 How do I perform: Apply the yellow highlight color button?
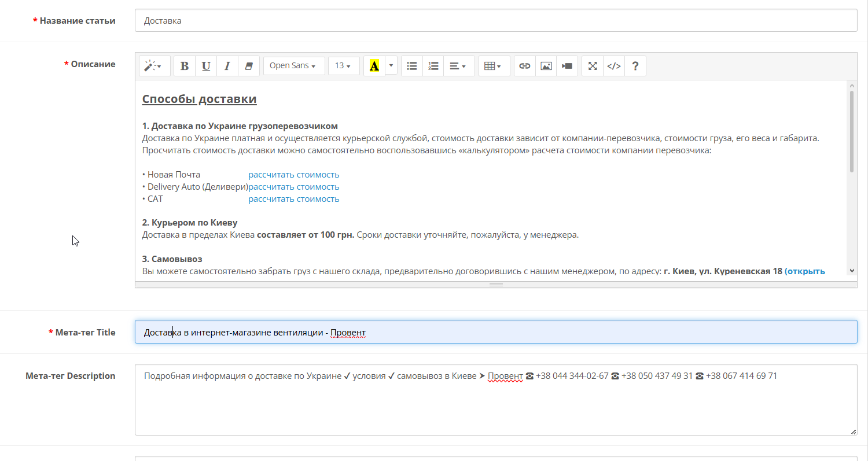[374, 66]
